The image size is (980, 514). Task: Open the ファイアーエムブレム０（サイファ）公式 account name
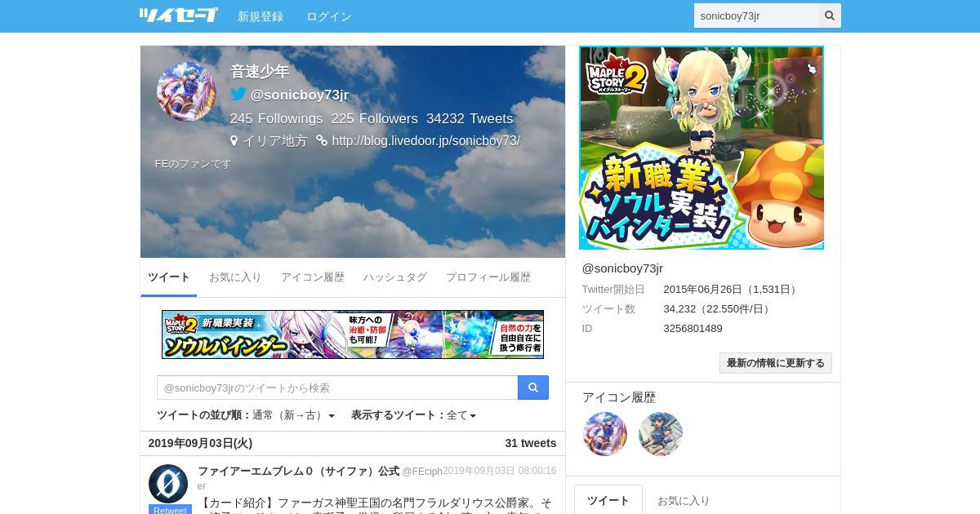coord(298,471)
